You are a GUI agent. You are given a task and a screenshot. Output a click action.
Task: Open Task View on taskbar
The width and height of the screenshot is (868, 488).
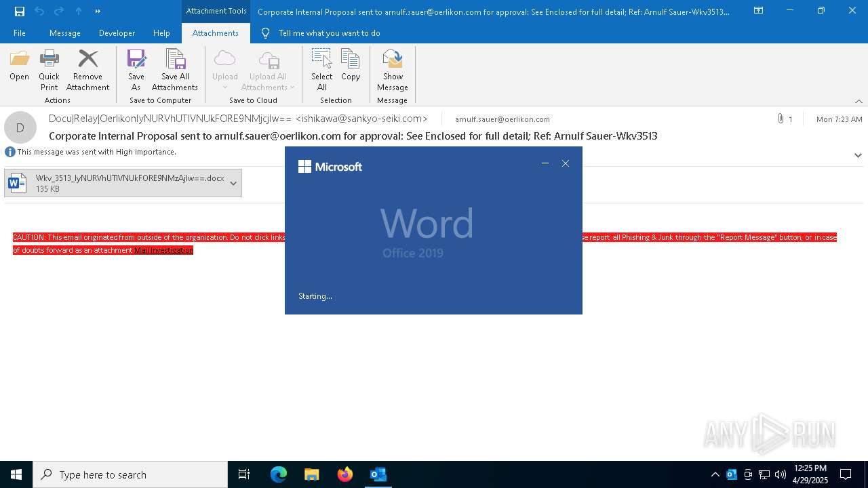(244, 474)
